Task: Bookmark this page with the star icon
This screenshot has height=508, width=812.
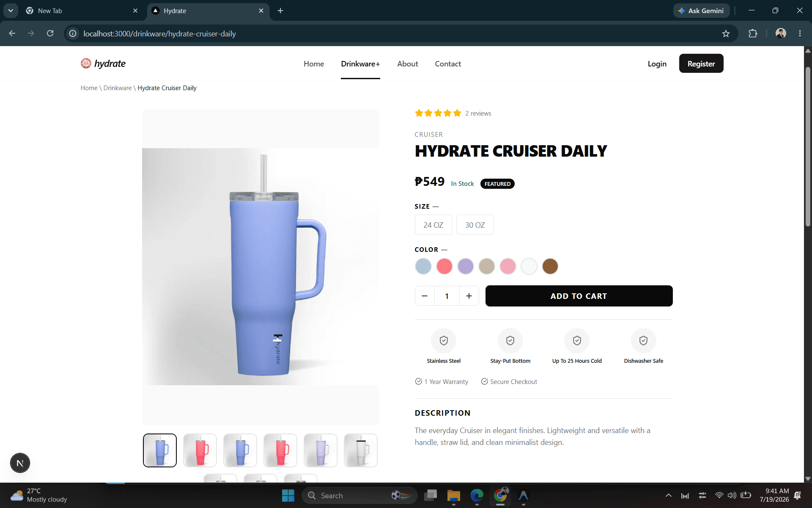Action: pyautogui.click(x=726, y=33)
